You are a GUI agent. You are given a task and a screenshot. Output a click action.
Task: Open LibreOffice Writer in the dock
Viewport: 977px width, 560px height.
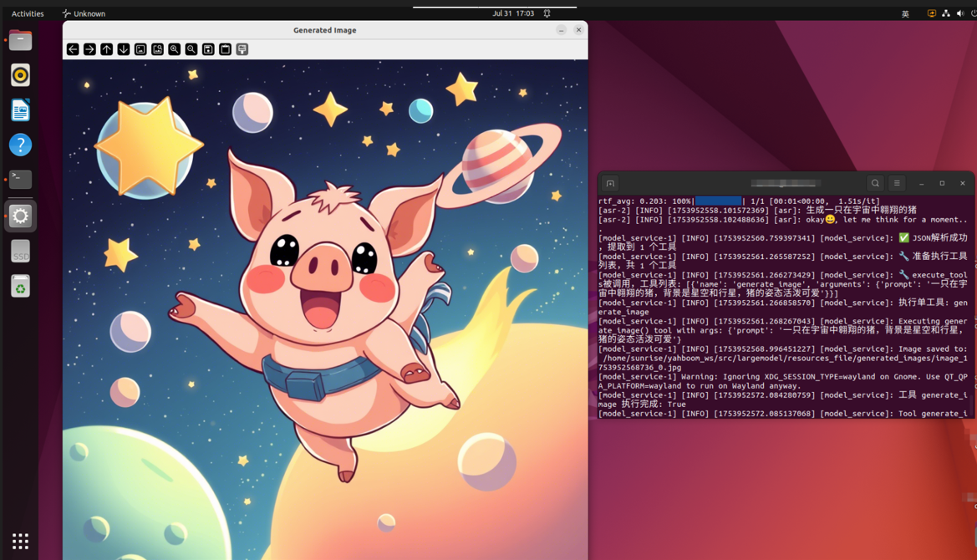tap(21, 110)
